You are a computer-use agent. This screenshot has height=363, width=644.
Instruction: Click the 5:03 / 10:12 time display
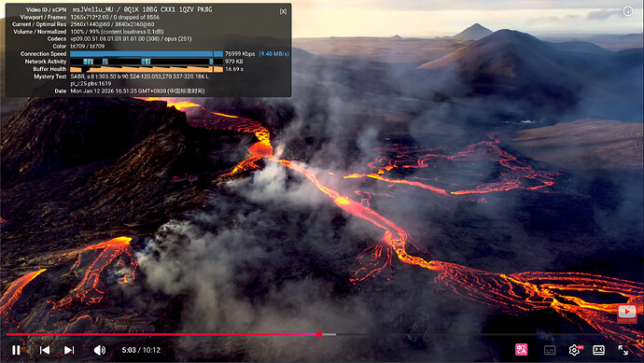tap(141, 350)
